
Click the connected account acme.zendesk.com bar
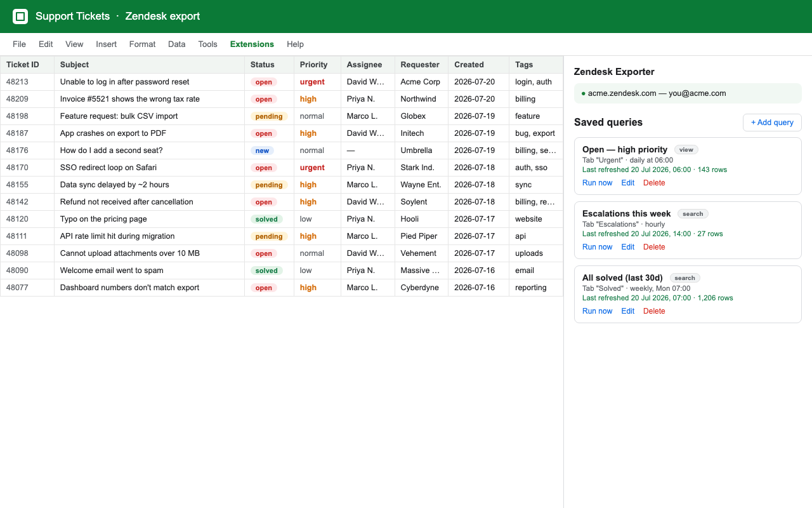coord(688,93)
